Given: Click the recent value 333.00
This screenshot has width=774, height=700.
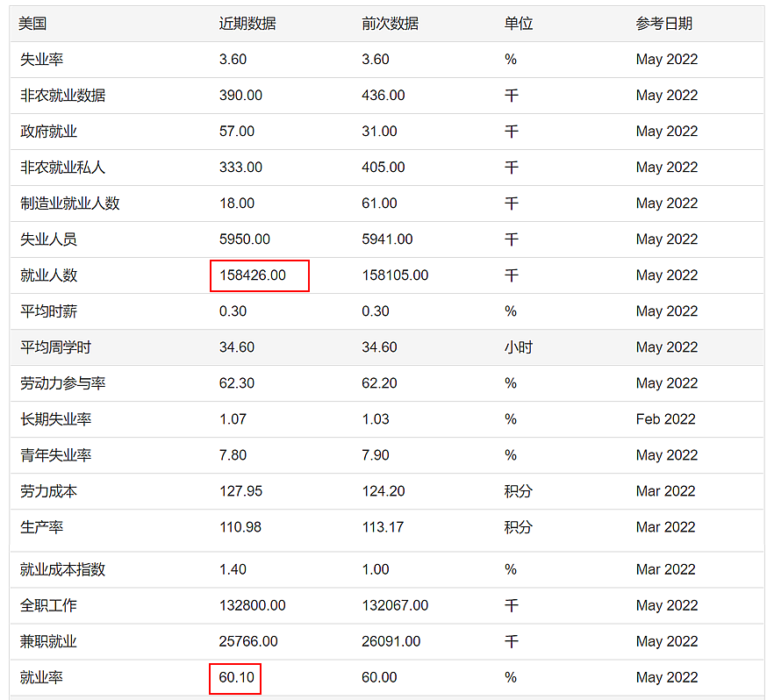Looking at the screenshot, I should click(240, 168).
